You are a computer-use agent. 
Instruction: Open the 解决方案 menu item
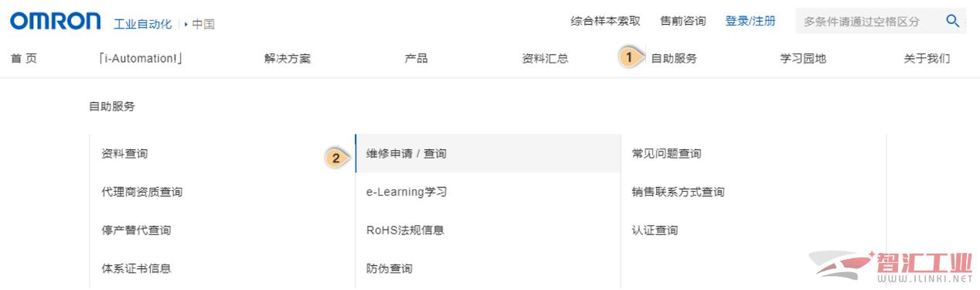[288, 58]
